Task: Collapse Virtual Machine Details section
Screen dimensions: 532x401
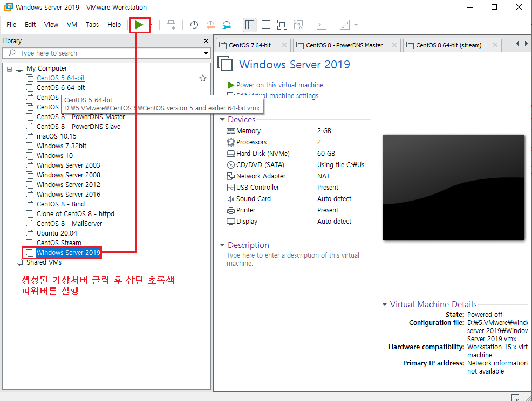Action: point(384,305)
